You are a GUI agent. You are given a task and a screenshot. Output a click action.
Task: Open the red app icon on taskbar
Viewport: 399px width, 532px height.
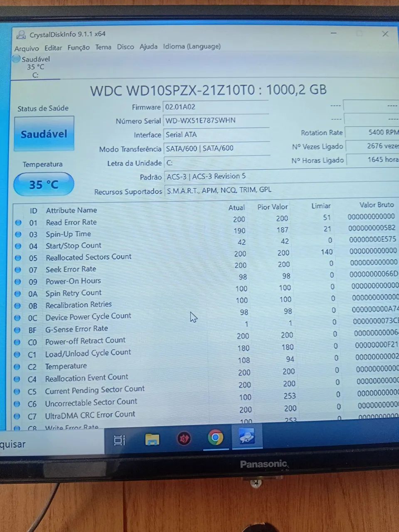point(184,438)
